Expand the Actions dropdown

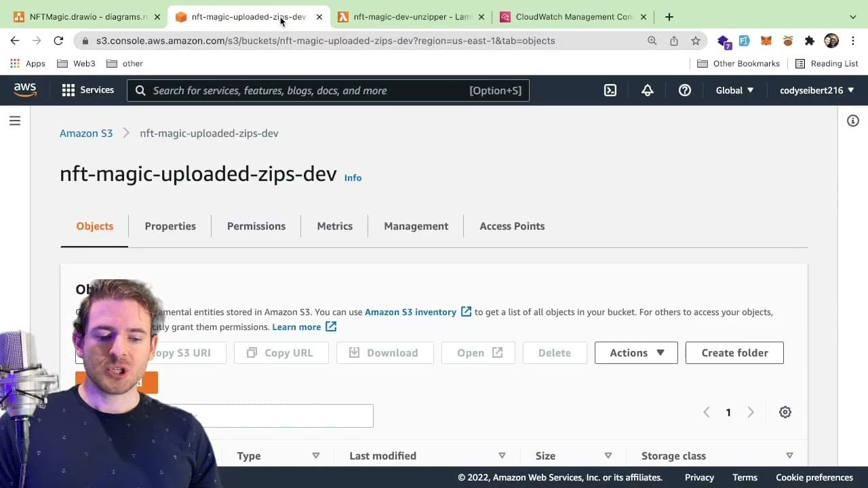pos(636,352)
